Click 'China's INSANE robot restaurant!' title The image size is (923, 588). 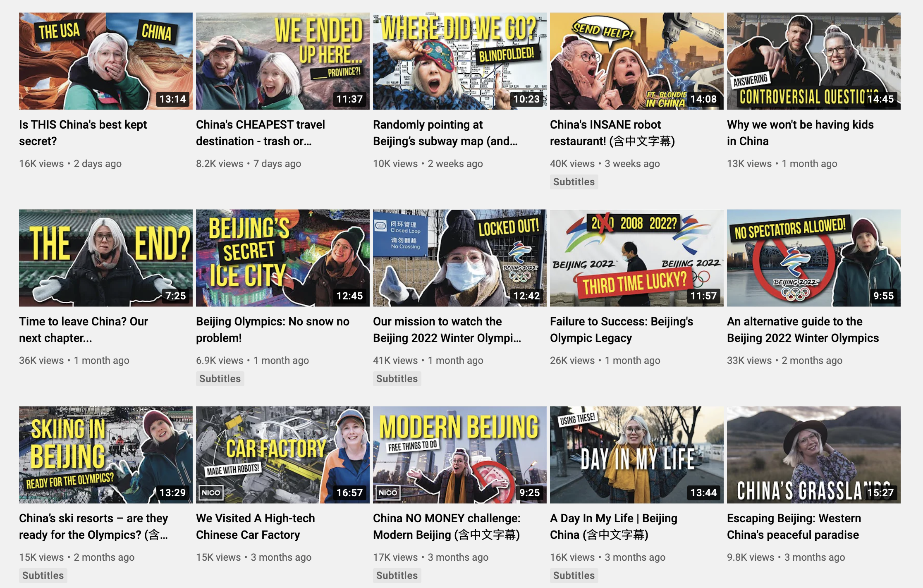pos(612,133)
